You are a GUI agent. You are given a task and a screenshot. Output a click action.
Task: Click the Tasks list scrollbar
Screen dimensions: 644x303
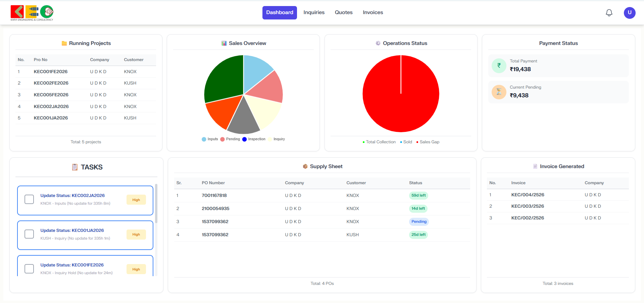tap(156, 204)
